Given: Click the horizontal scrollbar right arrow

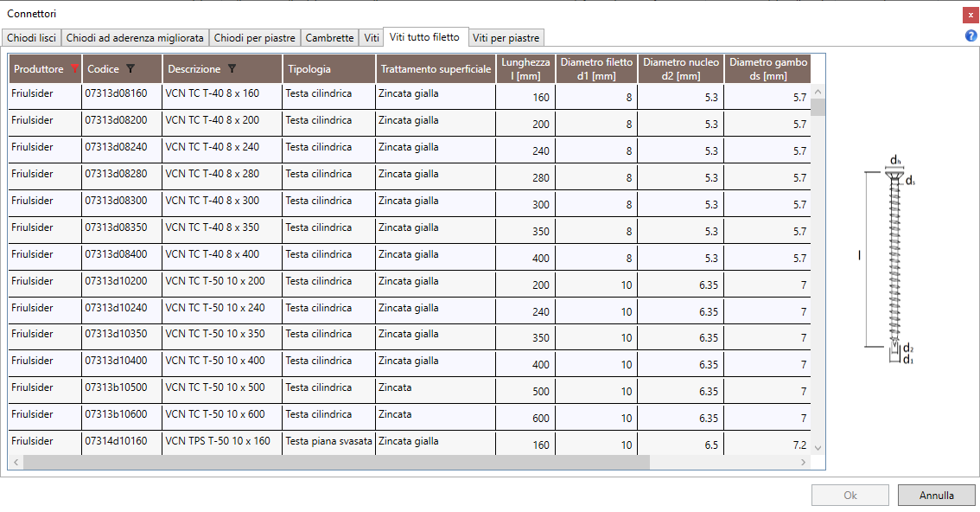Looking at the screenshot, I should [x=804, y=462].
